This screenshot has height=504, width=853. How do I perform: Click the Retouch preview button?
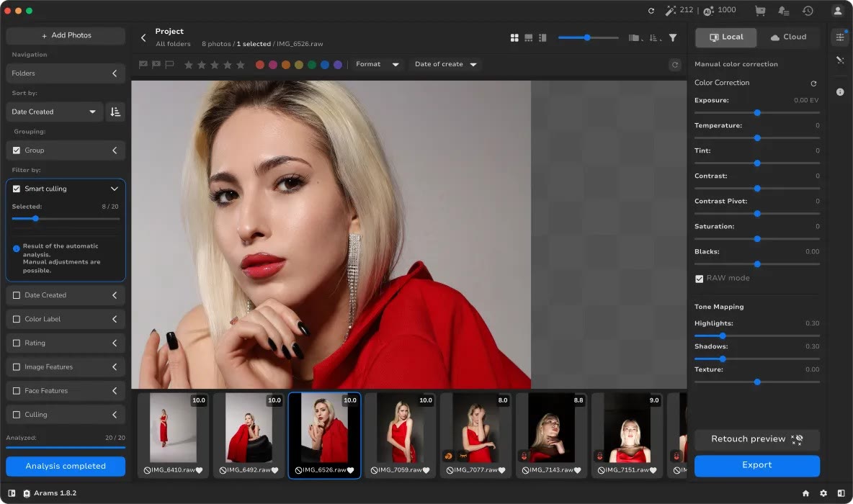(x=756, y=439)
